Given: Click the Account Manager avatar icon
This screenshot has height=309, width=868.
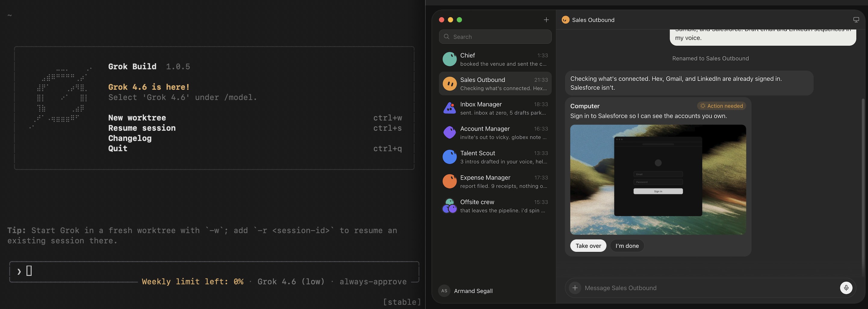Looking at the screenshot, I should click(450, 132).
